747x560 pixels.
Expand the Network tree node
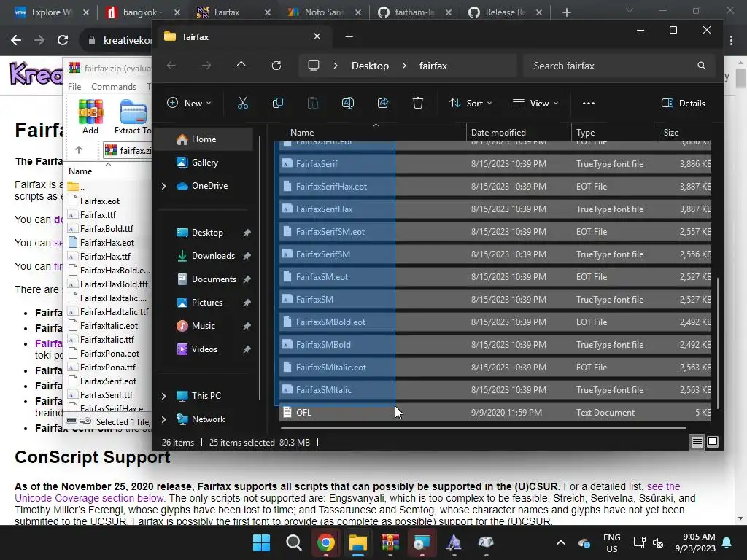[x=164, y=419]
